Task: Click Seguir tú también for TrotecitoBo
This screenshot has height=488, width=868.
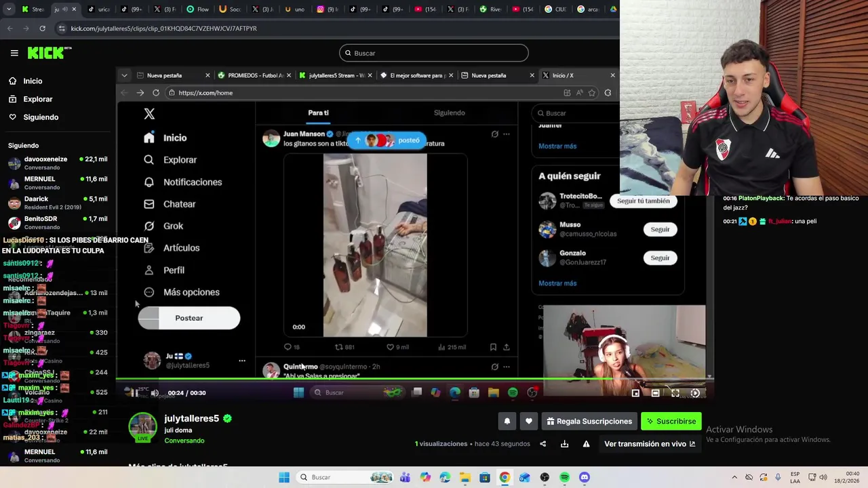Action: (x=643, y=201)
